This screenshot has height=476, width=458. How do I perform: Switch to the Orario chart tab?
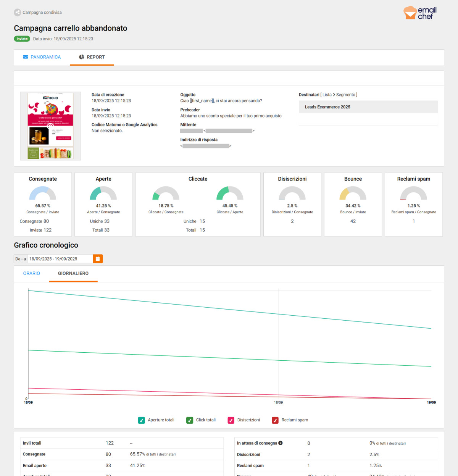[x=32, y=274]
